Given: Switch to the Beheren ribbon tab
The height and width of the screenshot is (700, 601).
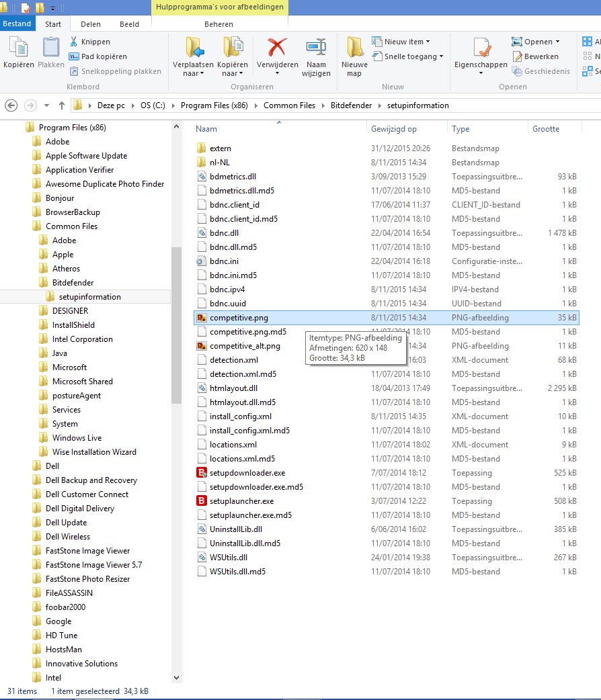Looking at the screenshot, I should point(218,24).
